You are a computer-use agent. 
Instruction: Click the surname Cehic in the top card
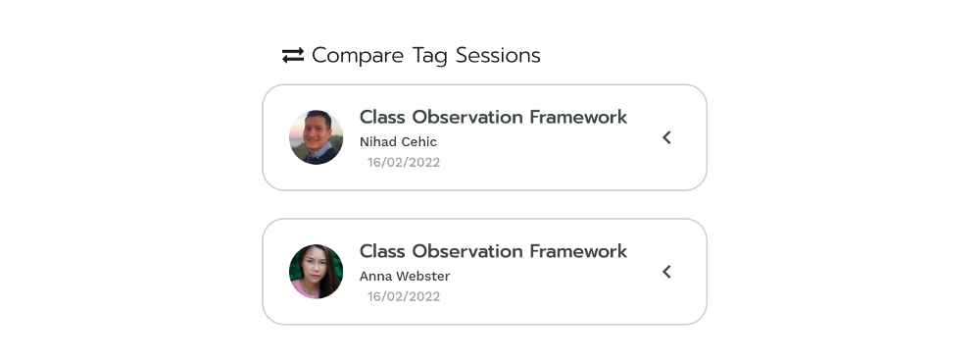pyautogui.click(x=418, y=142)
